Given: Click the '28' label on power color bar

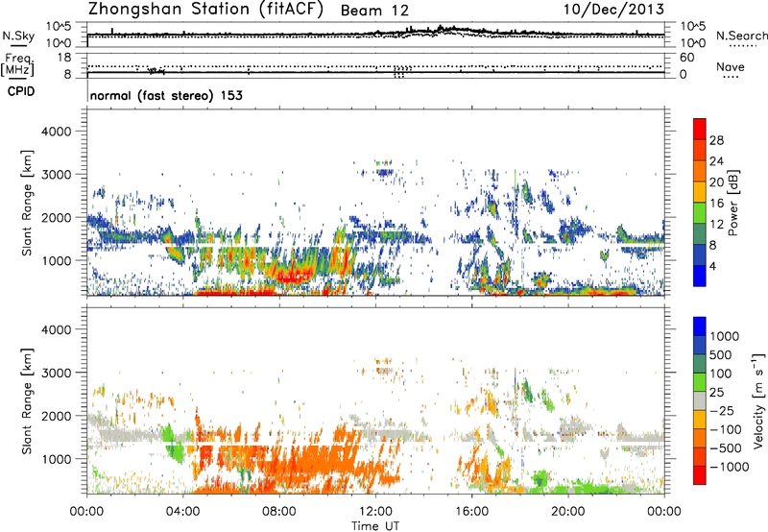Looking at the screenshot, I should [716, 140].
